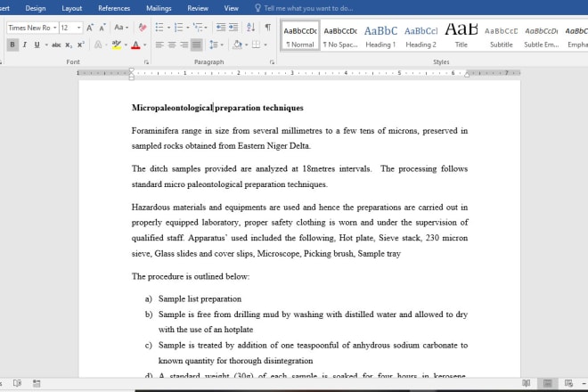Apply the Normal style
This screenshot has height=392, width=588.
300,36
